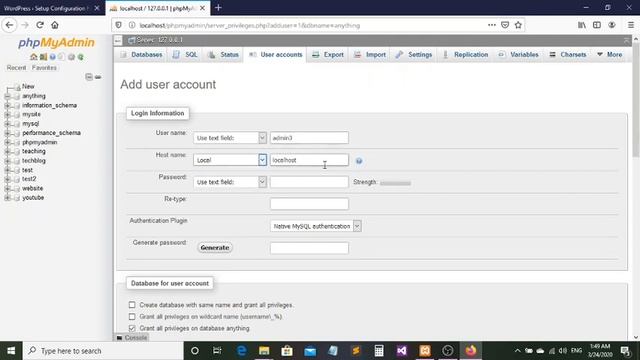Toggle Firefox sidebar view icon
Viewport: 640px width, 360px height.
597,25
